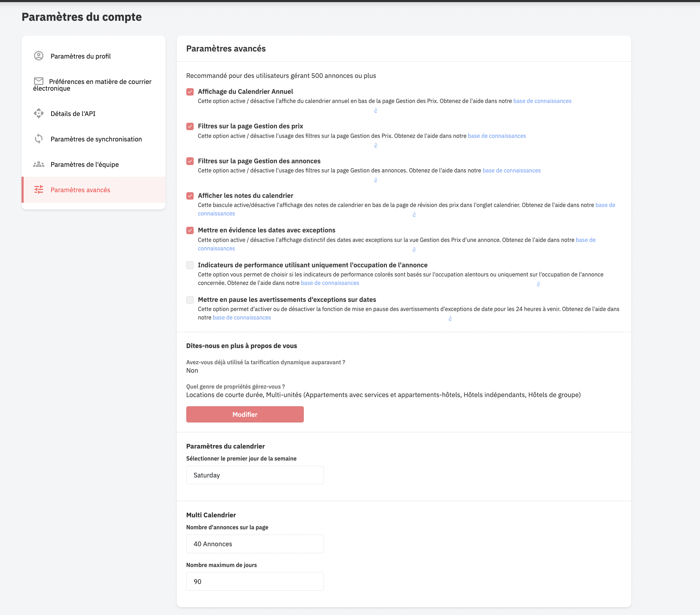Click the Paramètres du compte page title

[x=82, y=17]
